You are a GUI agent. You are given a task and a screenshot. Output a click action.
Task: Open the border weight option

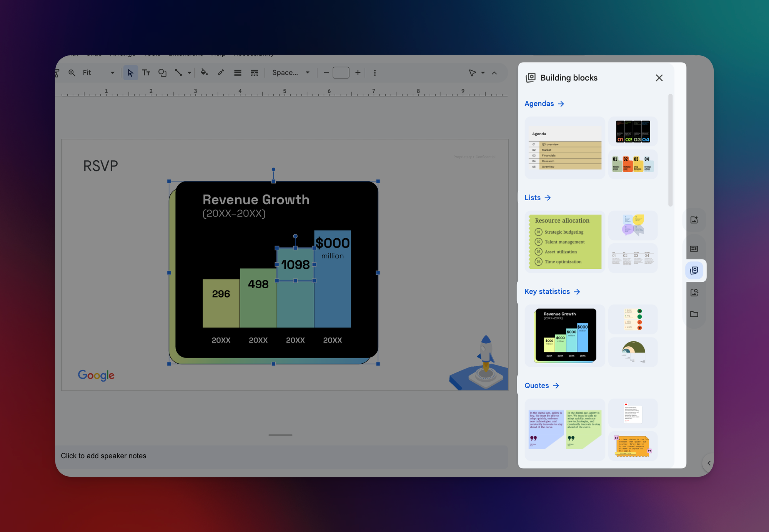(x=238, y=73)
